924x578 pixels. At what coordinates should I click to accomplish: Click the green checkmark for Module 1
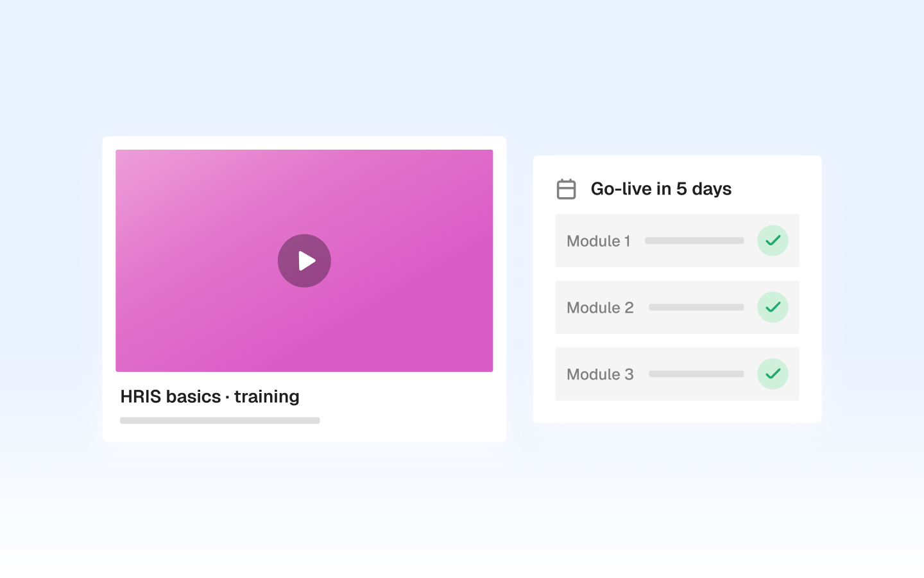click(773, 241)
